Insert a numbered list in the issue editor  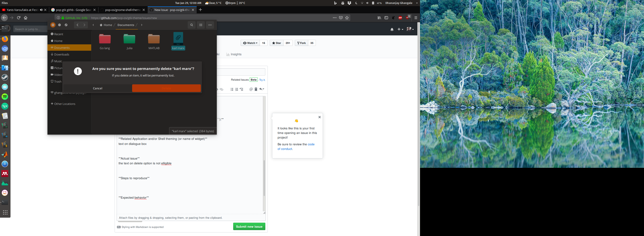[236, 89]
